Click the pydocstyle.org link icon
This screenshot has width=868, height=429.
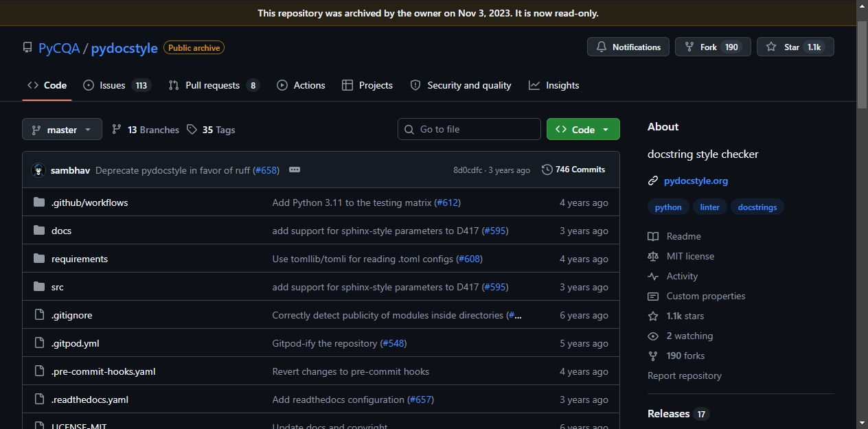pyautogui.click(x=653, y=181)
